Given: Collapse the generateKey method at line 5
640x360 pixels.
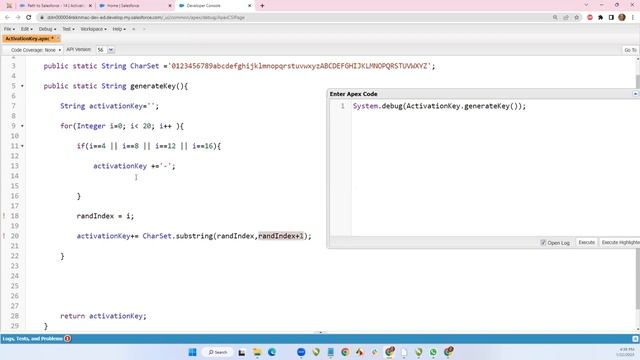Looking at the screenshot, I should (22, 86).
